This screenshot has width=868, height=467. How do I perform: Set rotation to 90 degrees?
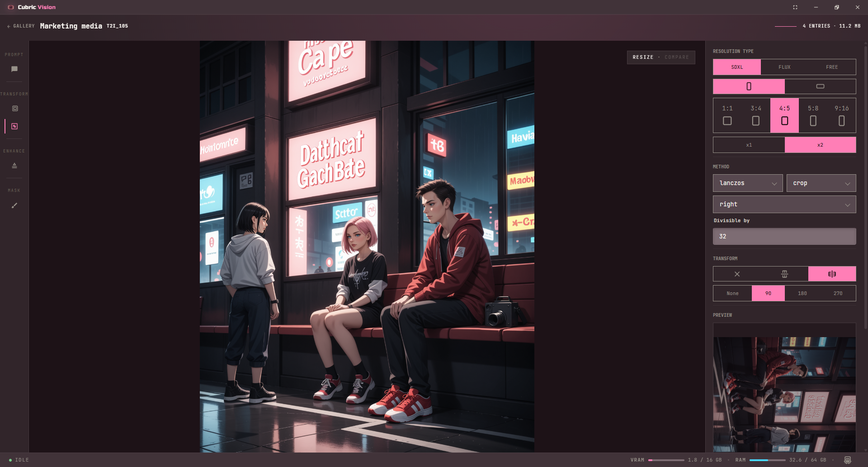click(x=768, y=293)
